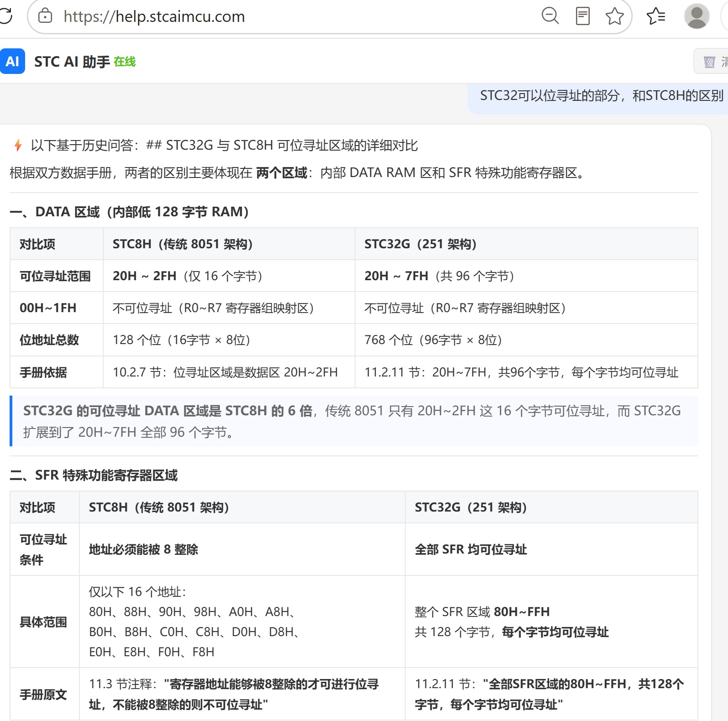Image resolution: width=728 pixels, height=721 pixels.
Task: Click the intro line mentioning 两个区域
Action: click(298, 172)
